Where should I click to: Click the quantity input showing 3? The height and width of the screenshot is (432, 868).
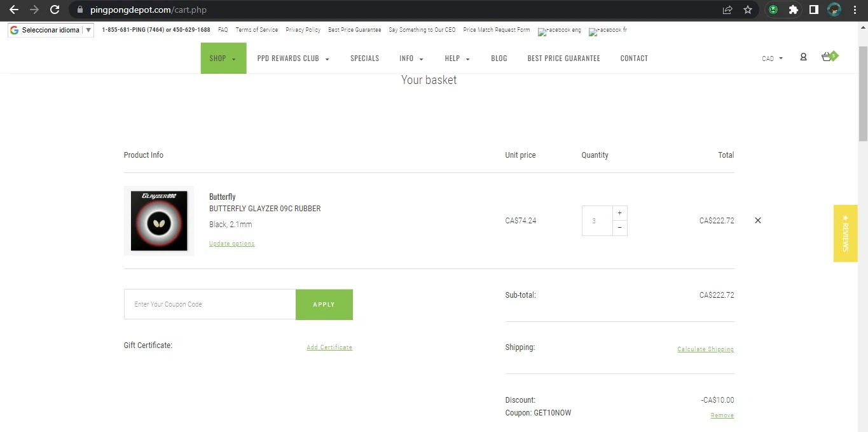tap(597, 221)
